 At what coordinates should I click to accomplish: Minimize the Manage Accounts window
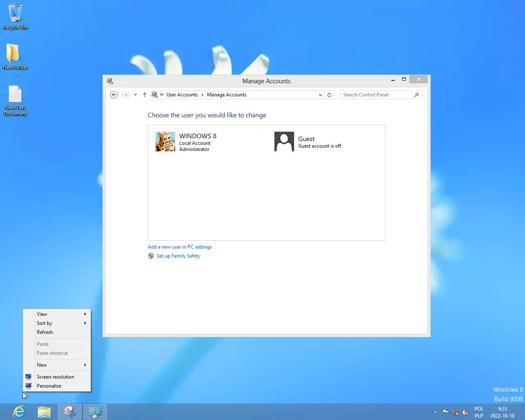pyautogui.click(x=393, y=80)
